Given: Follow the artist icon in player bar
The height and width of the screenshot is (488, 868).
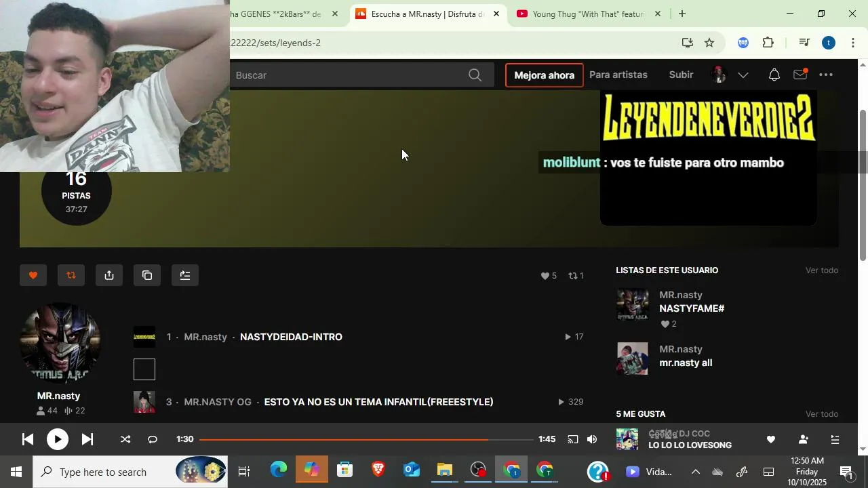Looking at the screenshot, I should (x=804, y=439).
